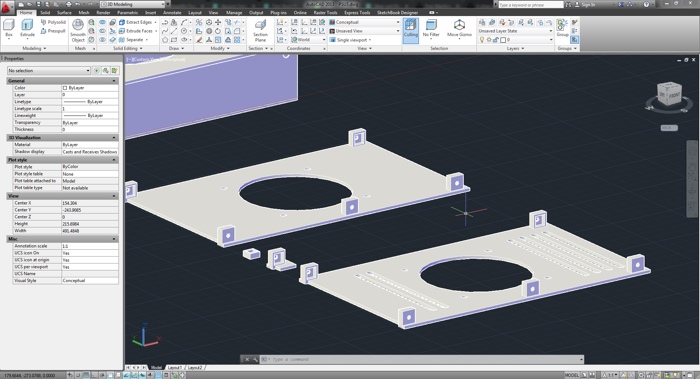Image resolution: width=700 pixels, height=379 pixels.
Task: Toggle the layer lightbulb on/off icon
Action: (x=482, y=40)
